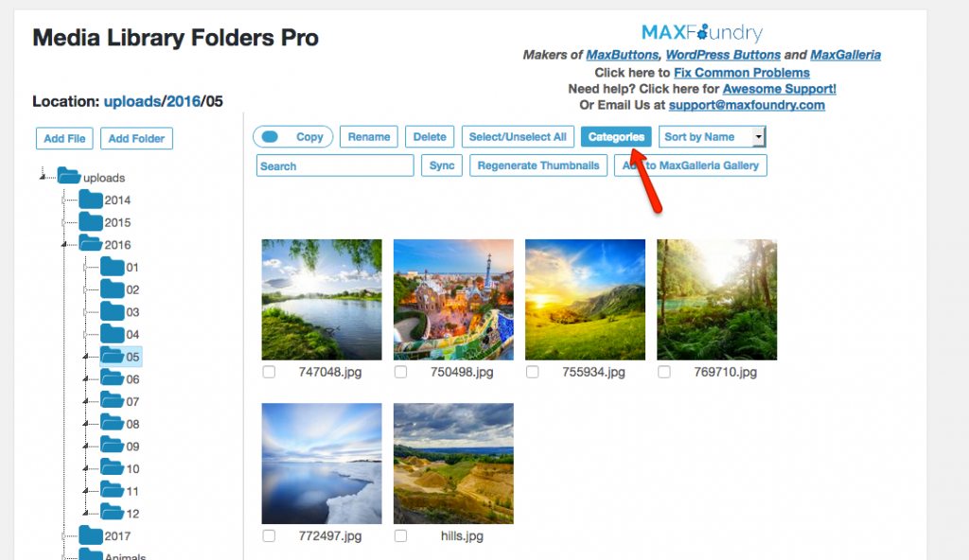969x560 pixels.
Task: Select the 2014 folder icon
Action: click(91, 199)
